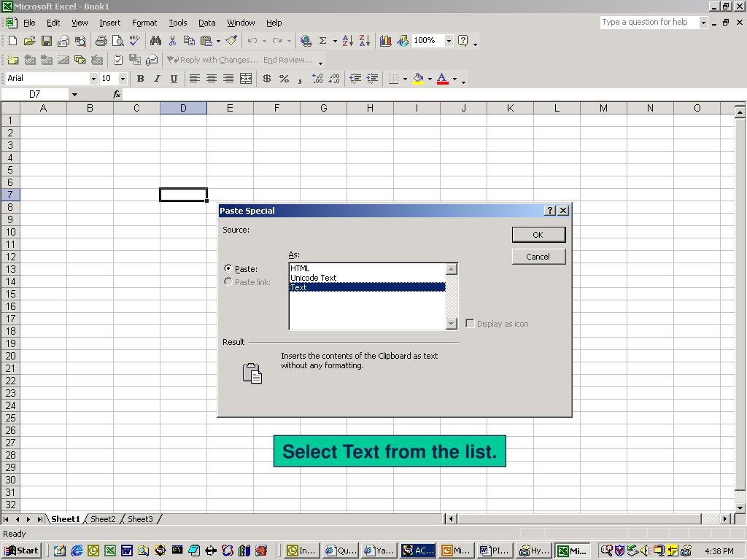The height and width of the screenshot is (560, 747).
Task: Open the File menu
Action: pos(29,23)
